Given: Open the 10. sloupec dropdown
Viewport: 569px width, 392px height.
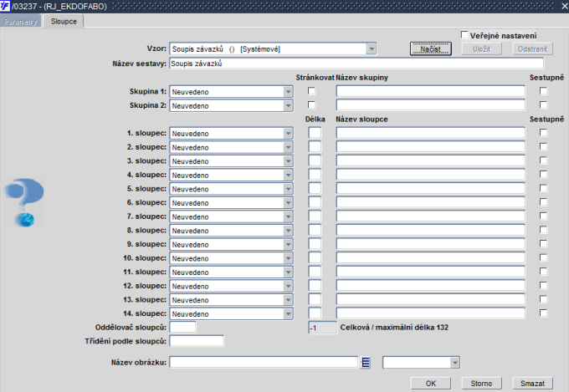Looking at the screenshot, I should 288,258.
